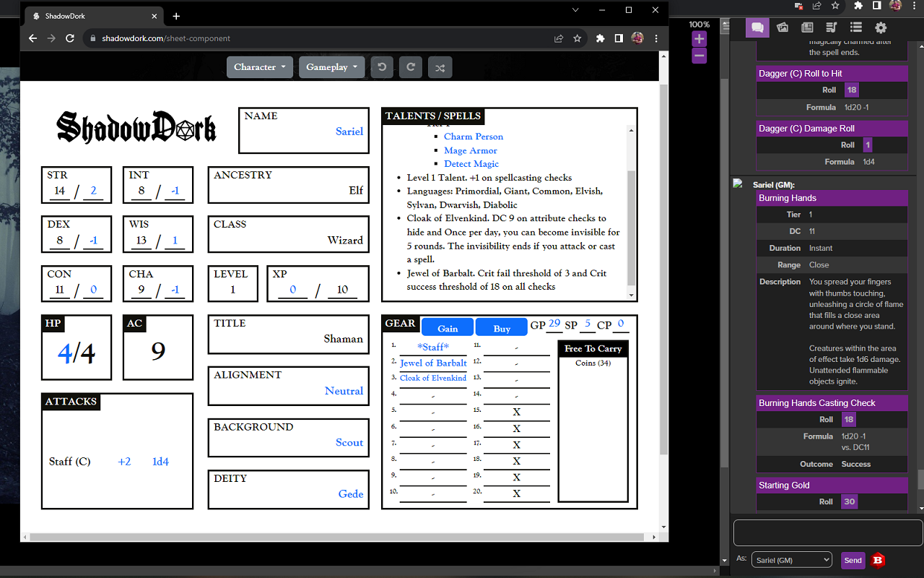Click the Buy gear button
924x578 pixels.
502,328
